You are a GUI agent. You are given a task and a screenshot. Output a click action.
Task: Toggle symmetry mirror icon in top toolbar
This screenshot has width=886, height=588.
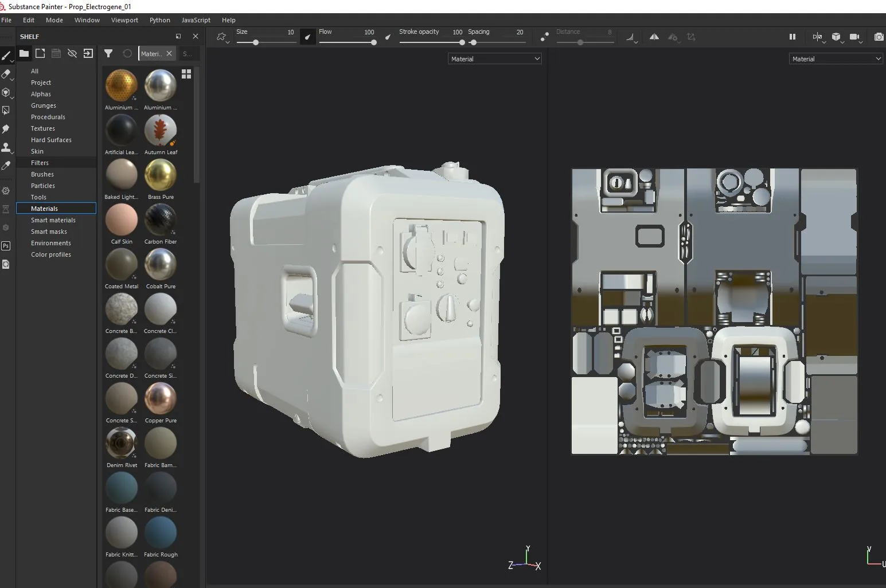[654, 37]
